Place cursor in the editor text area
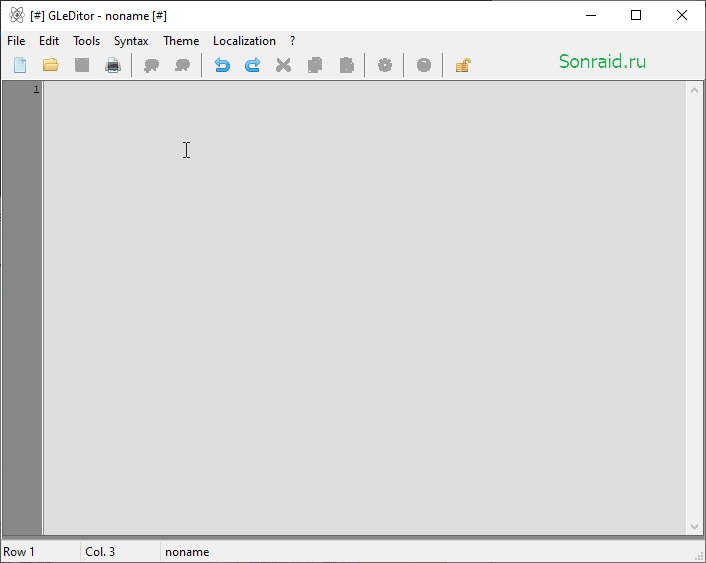Screen dimensions: 706x563 coord(365,308)
